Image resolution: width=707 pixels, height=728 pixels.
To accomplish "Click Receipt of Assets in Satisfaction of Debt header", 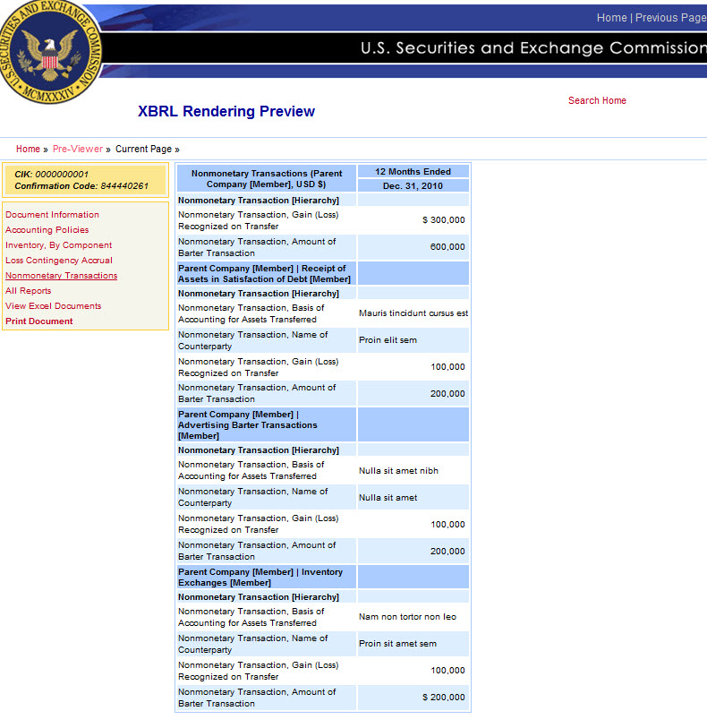I will pos(267,274).
